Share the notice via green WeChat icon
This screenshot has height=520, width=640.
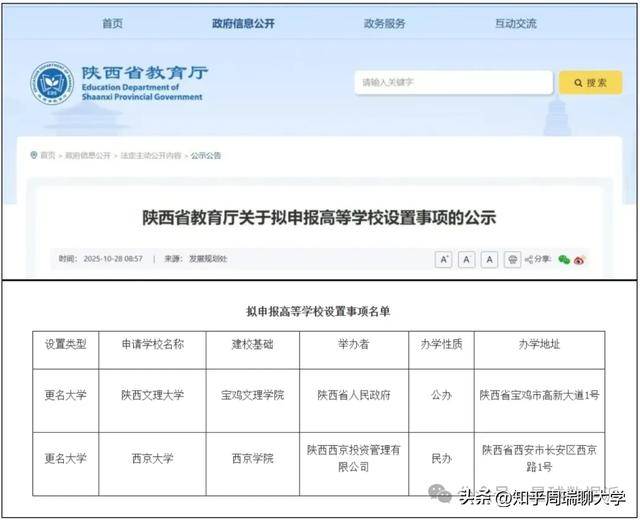click(x=564, y=260)
